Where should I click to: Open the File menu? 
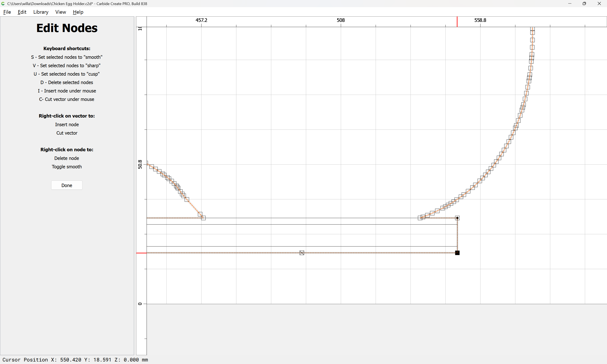click(7, 12)
